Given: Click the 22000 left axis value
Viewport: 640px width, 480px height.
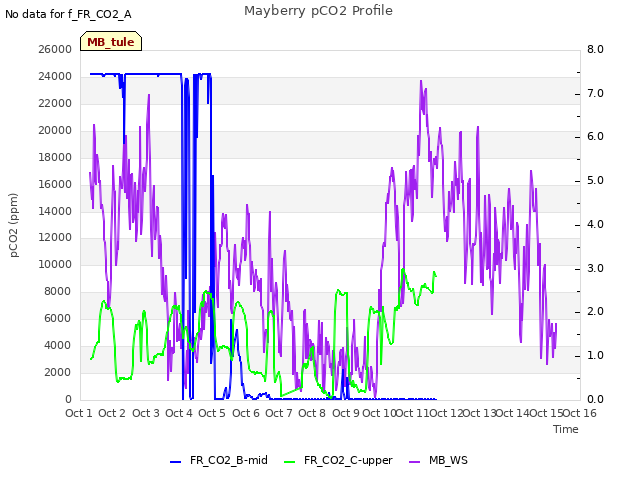Looking at the screenshot, I should 55,103.
